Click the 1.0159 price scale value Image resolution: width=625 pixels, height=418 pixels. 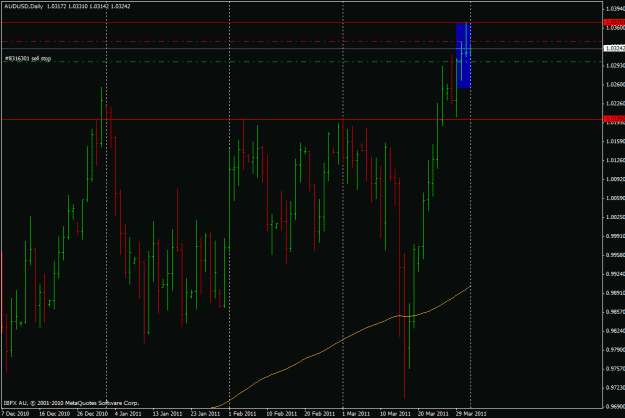615,141
